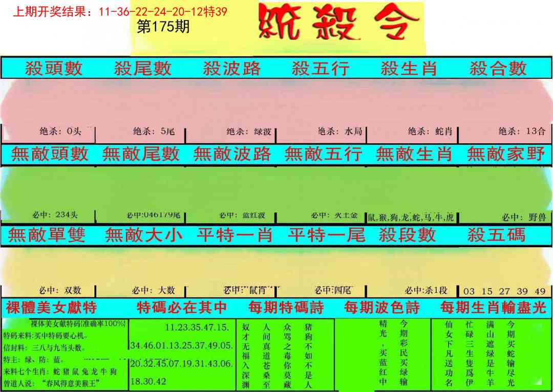
Task: Click the 特碼必在其中 section heading
Action: tap(182, 308)
